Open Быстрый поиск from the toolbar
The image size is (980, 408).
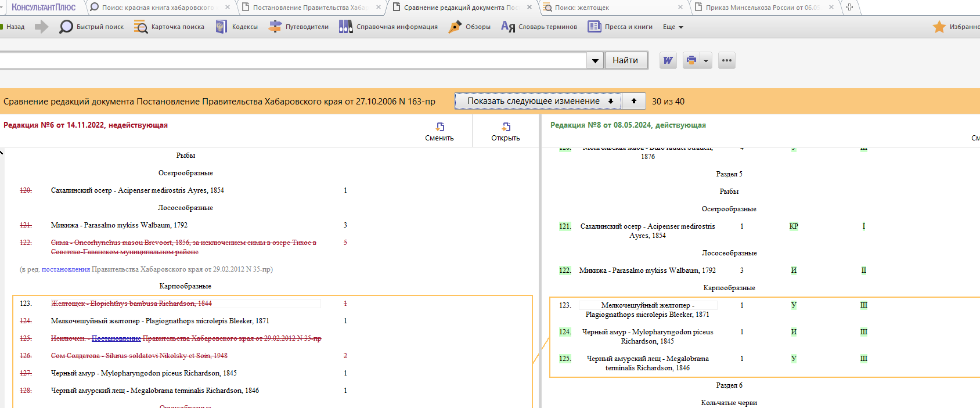(92, 27)
